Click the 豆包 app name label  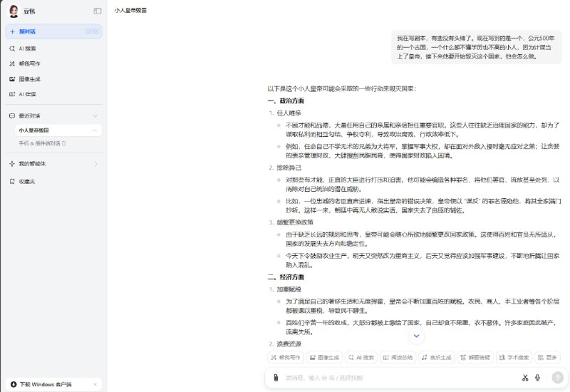click(29, 11)
